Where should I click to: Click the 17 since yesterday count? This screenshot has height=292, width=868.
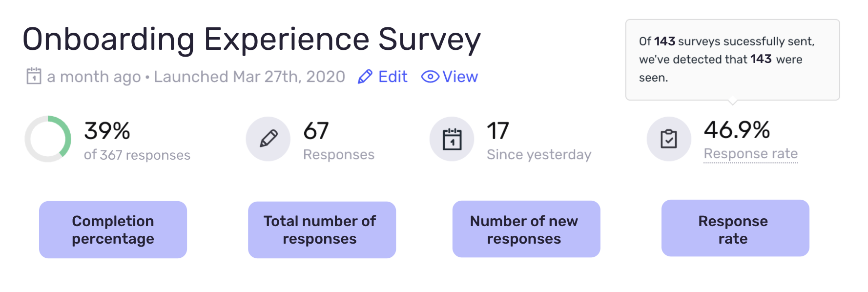498,131
